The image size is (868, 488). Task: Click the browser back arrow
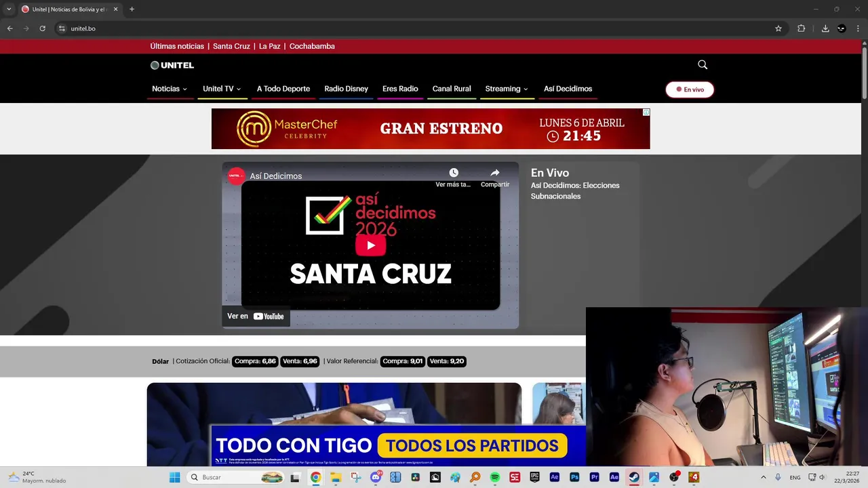[x=9, y=28]
